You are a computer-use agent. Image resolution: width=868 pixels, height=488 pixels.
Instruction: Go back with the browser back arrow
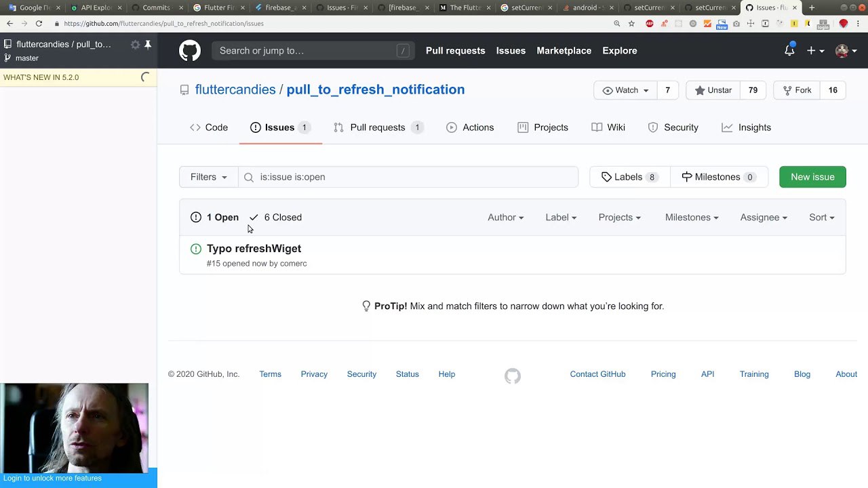tap(9, 23)
